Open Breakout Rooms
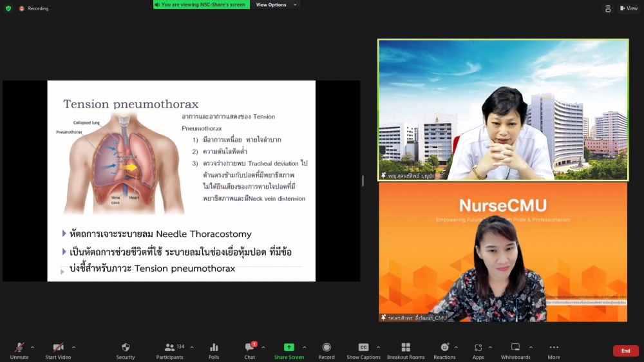 coord(406,348)
